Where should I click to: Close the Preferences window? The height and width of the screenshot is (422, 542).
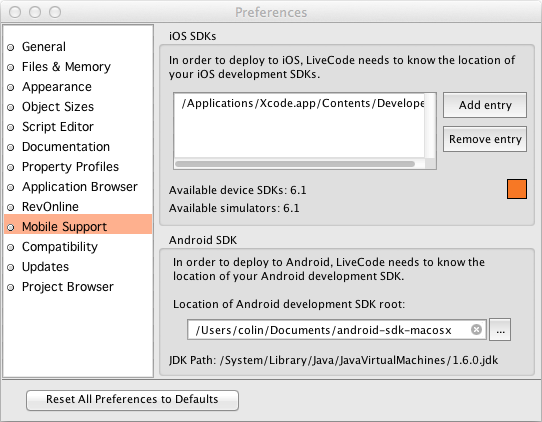(15, 12)
